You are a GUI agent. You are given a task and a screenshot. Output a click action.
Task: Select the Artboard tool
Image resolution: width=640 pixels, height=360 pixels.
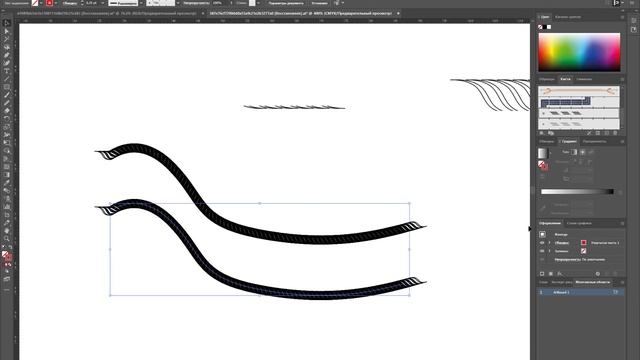pyautogui.click(x=7, y=215)
